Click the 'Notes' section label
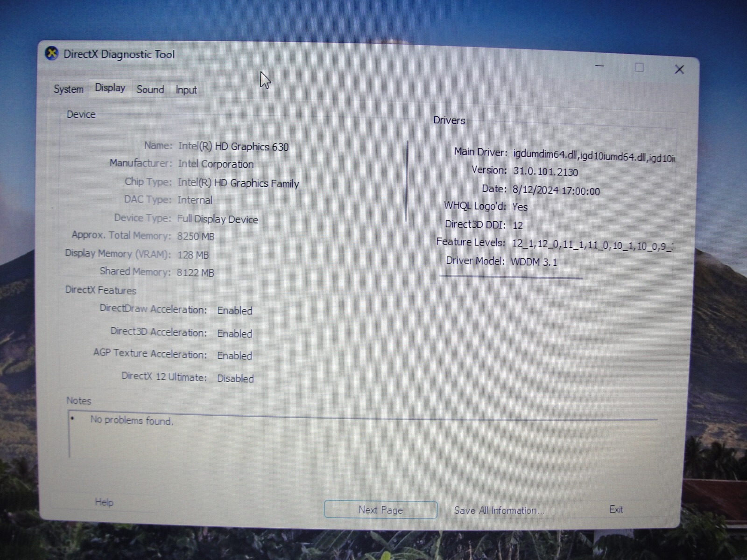Screen dimensions: 747x560 tap(78, 401)
